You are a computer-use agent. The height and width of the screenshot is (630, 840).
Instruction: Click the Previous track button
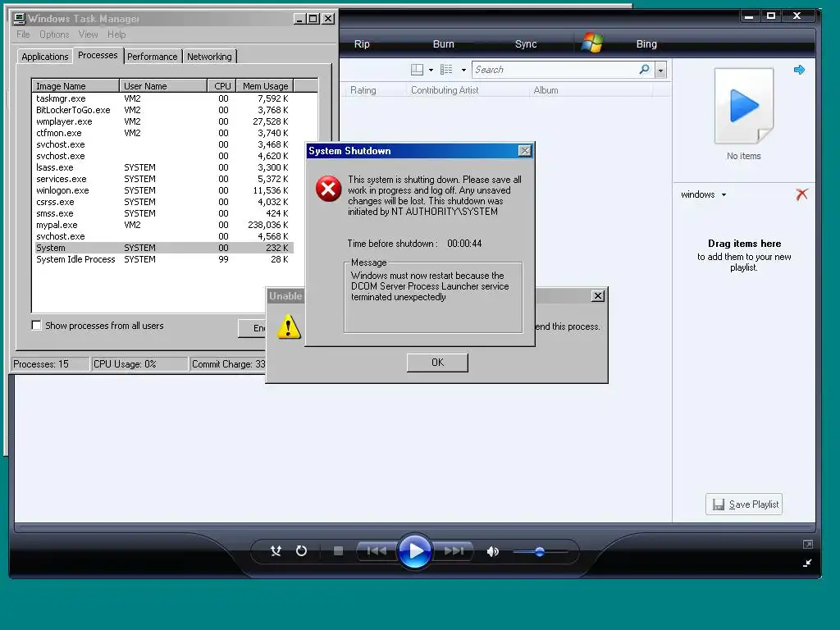377,550
